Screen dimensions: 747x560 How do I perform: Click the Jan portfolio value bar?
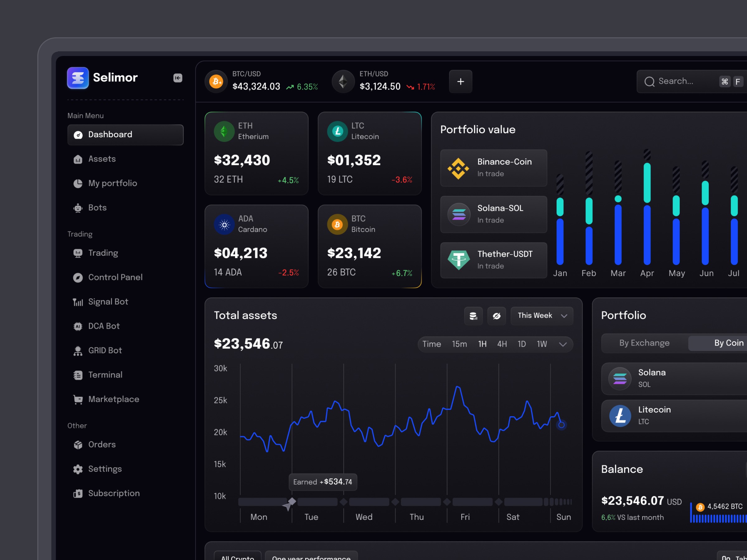tap(560, 219)
